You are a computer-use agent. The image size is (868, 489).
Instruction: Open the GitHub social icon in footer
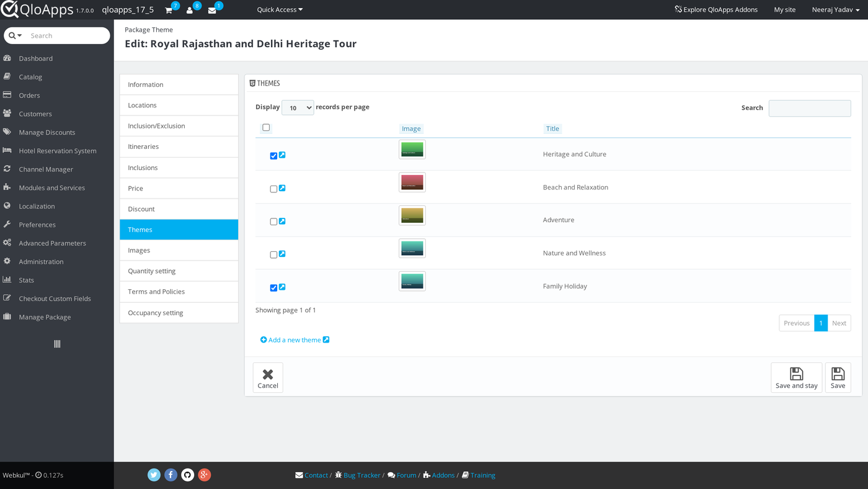click(187, 475)
